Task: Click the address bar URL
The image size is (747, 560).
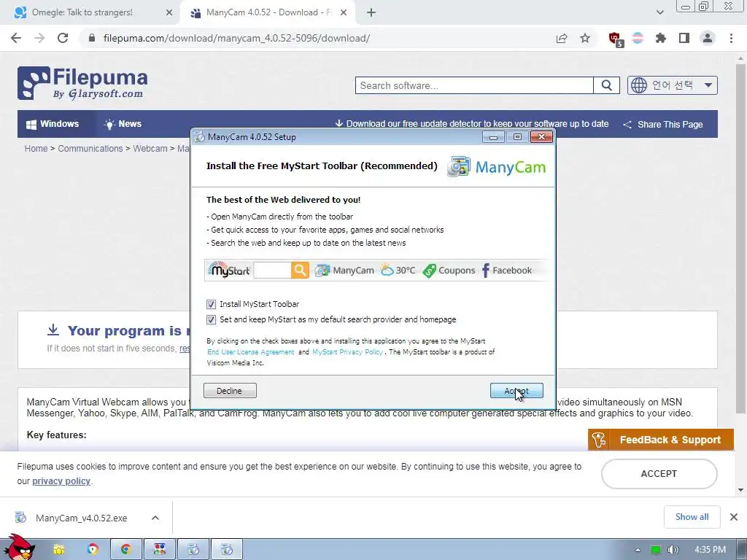Action: tap(236, 38)
